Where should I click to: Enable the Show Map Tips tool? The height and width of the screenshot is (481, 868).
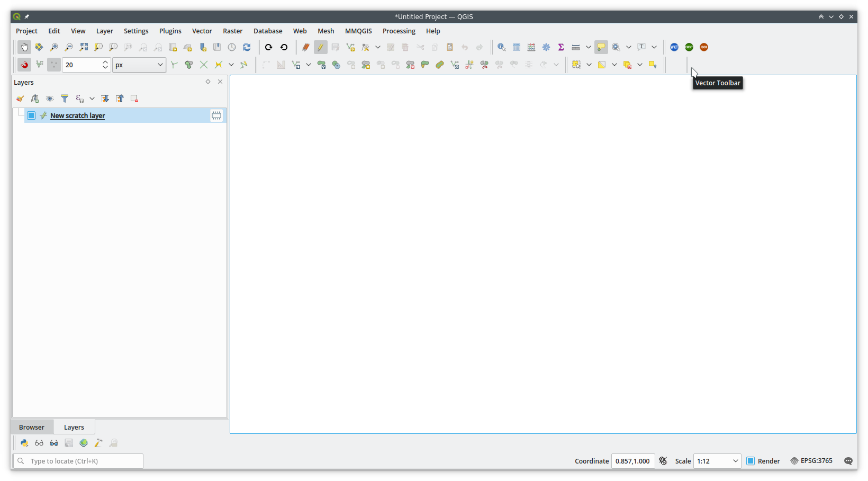(x=601, y=47)
